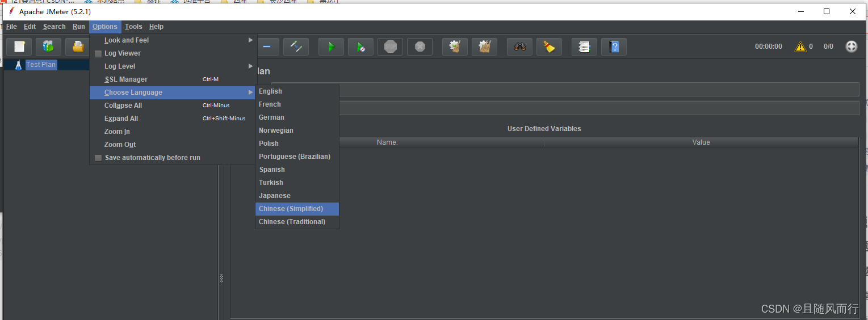Choose Portuguese (Brazilian) language
Screen dimensions: 868x320
coord(297,157)
